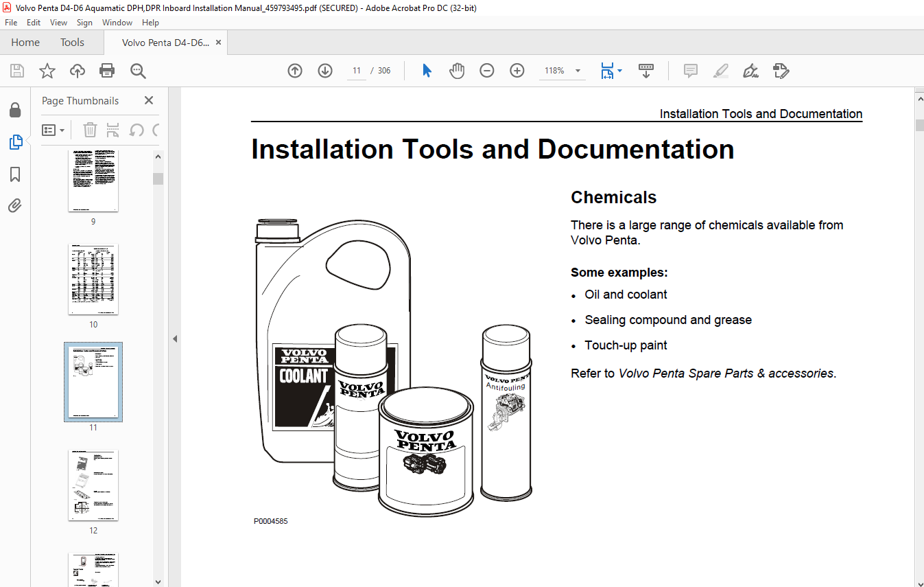Click 'Oil and coolant' bullet text
This screenshot has width=924, height=587.
tap(626, 295)
